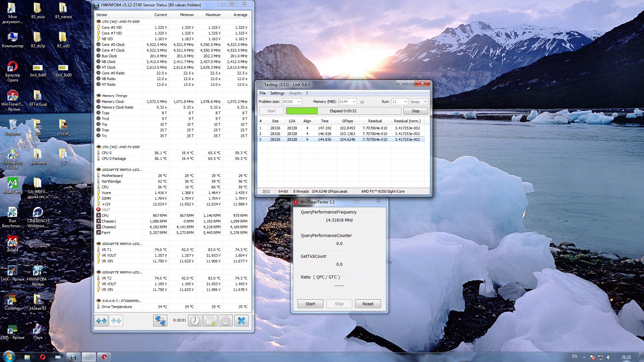Viewport: 644px width, 362px height.
Task: Click the HWiNFO clock reset timer icon
Action: [x=195, y=321]
